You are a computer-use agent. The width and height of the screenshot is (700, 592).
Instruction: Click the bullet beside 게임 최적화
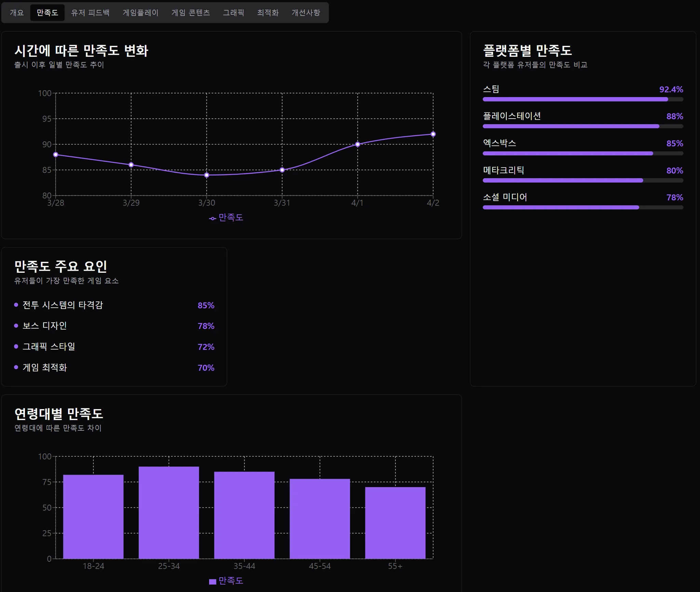click(16, 367)
